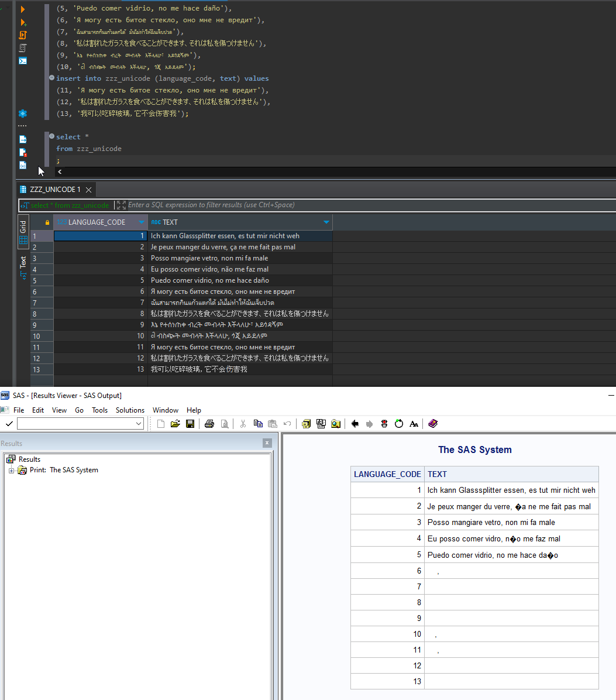
Task: Click the circular Submit icon in SAS toolbar
Action: pyautogui.click(x=398, y=423)
